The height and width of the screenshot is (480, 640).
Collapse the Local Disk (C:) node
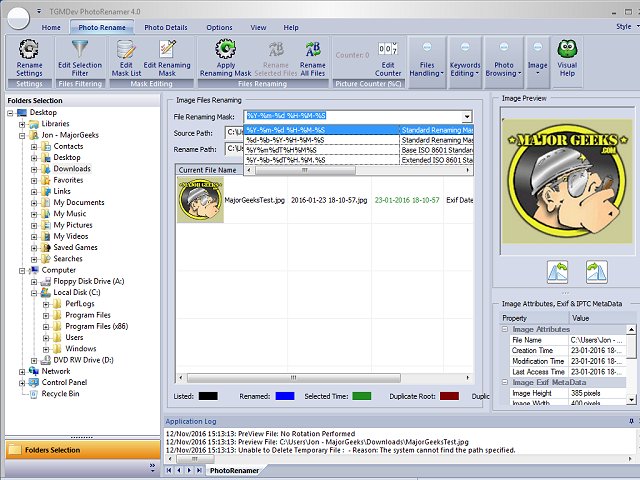pos(34,293)
